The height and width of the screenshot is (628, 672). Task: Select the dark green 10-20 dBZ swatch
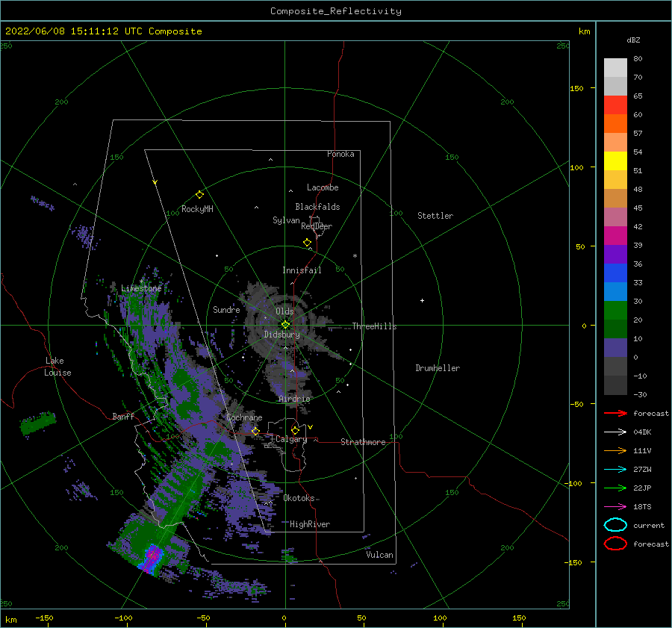(615, 329)
